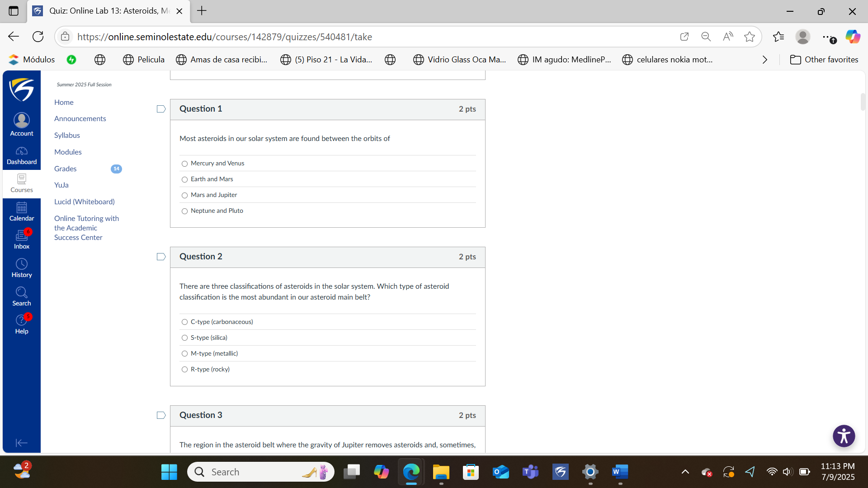Open Other favorites folder
The width and height of the screenshot is (868, 488).
click(824, 59)
